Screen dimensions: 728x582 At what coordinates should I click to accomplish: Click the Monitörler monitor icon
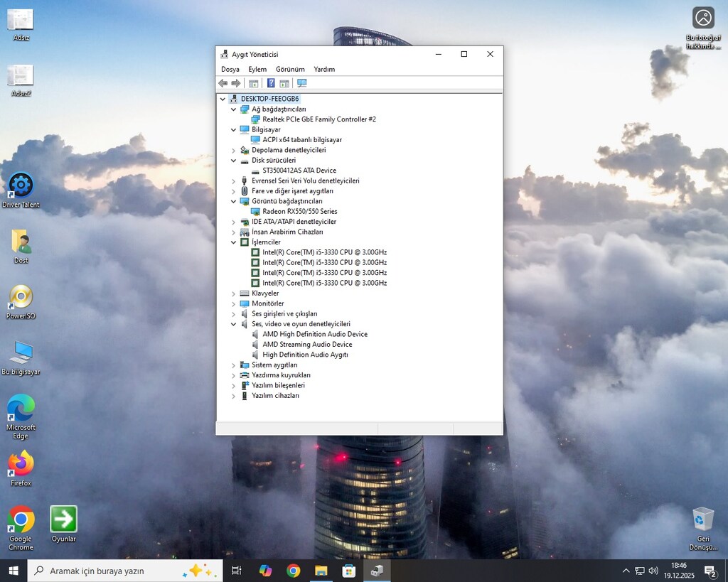tap(245, 303)
